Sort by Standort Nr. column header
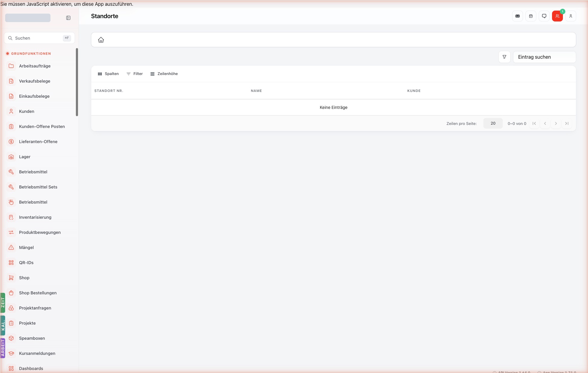Viewport: 588px width, 373px height. pos(109,91)
